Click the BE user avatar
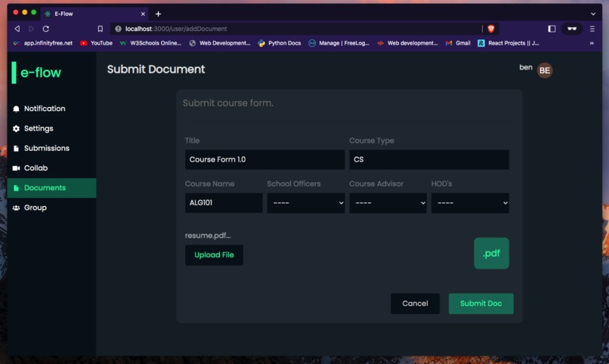 tap(545, 70)
